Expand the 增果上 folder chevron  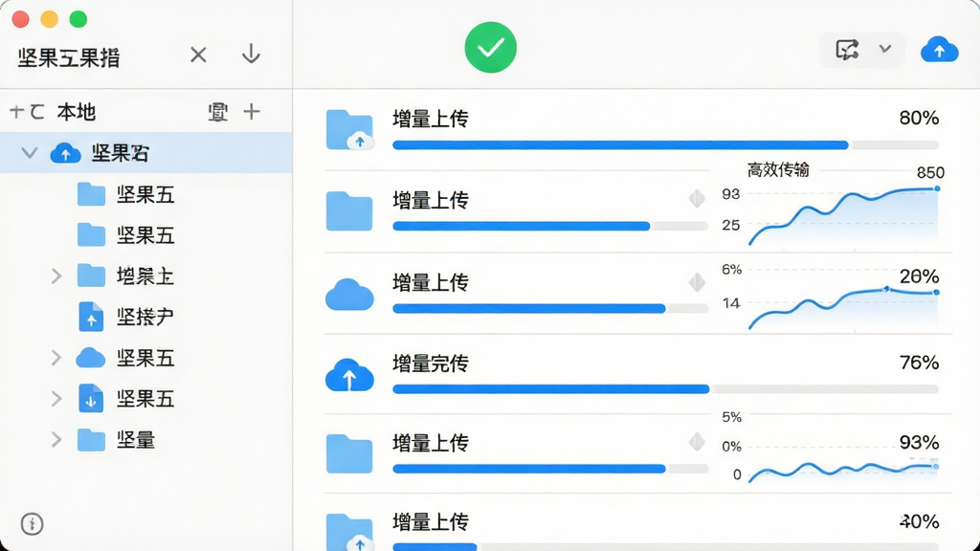[x=56, y=276]
